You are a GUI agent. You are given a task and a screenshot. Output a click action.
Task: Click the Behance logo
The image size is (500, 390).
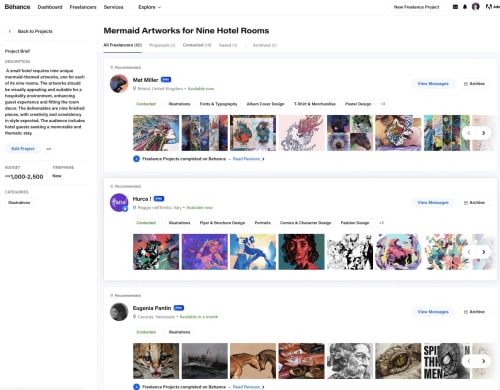(x=17, y=7)
